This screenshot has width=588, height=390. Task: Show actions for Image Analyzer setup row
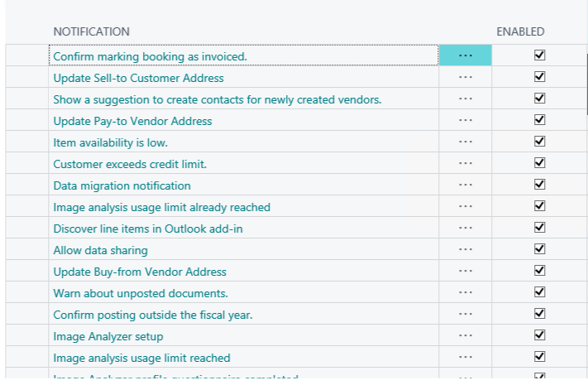pyautogui.click(x=465, y=335)
